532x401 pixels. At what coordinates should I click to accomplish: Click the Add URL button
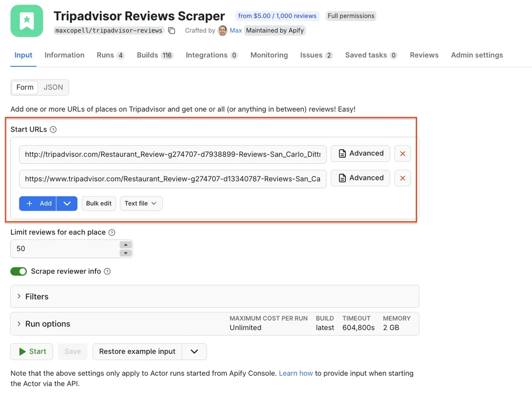click(38, 204)
